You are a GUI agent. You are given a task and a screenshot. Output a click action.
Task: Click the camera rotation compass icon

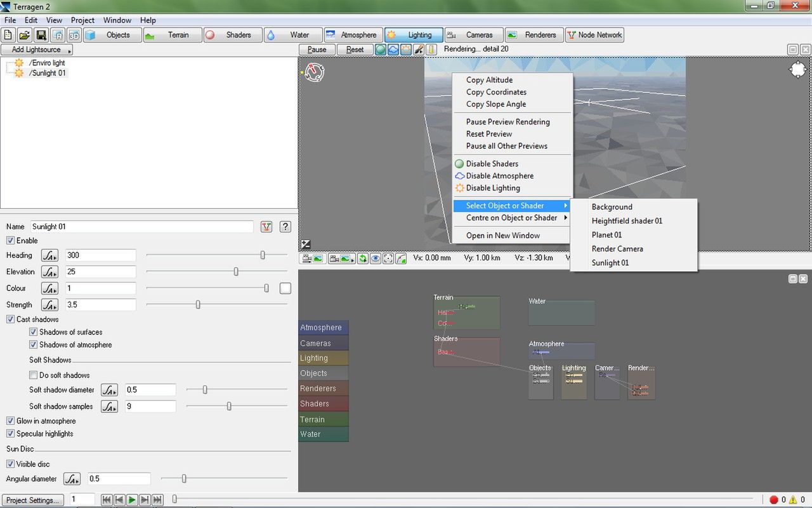[315, 72]
